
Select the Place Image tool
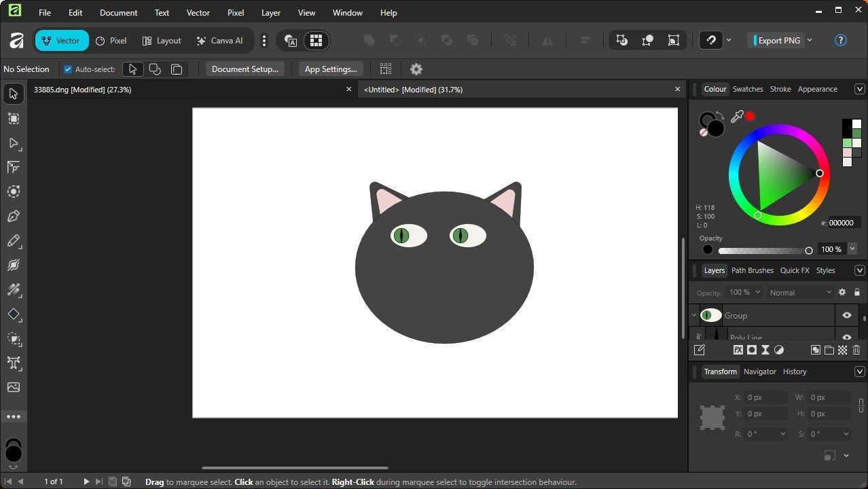pos(14,387)
